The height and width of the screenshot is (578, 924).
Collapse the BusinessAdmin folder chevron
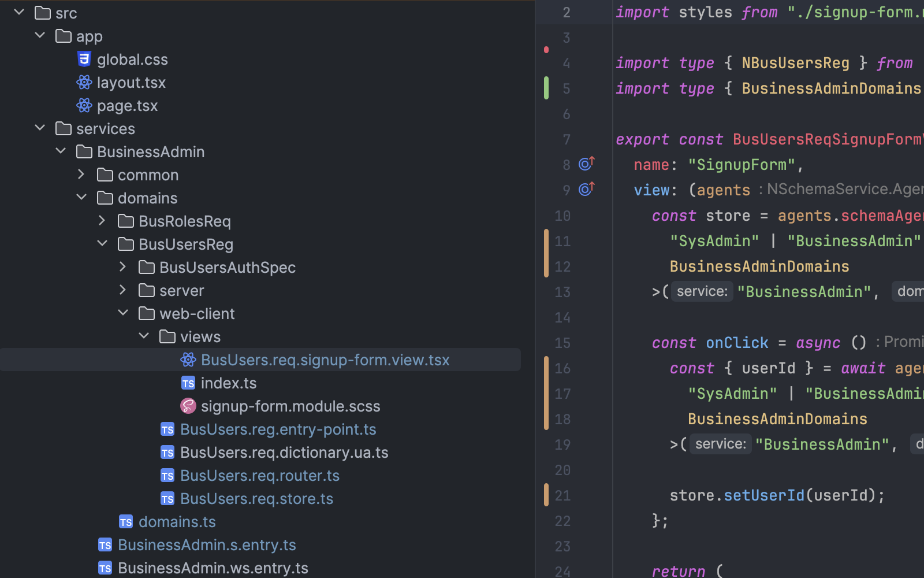tap(61, 151)
